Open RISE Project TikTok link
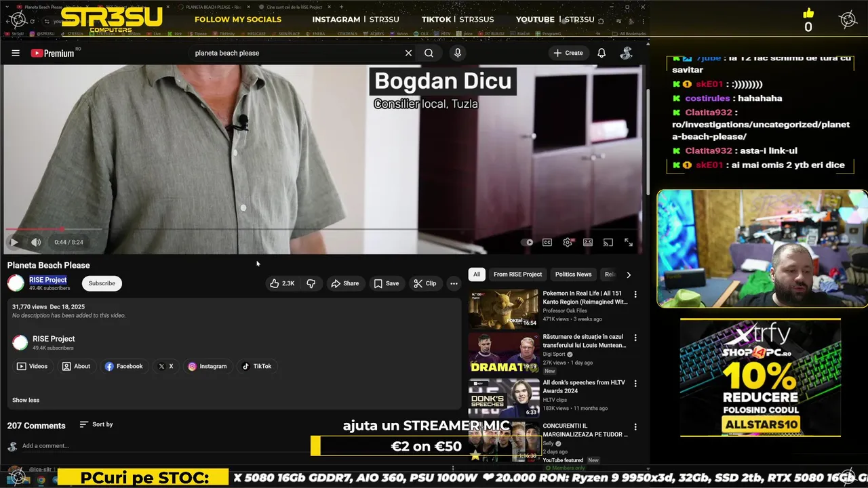 257,366
